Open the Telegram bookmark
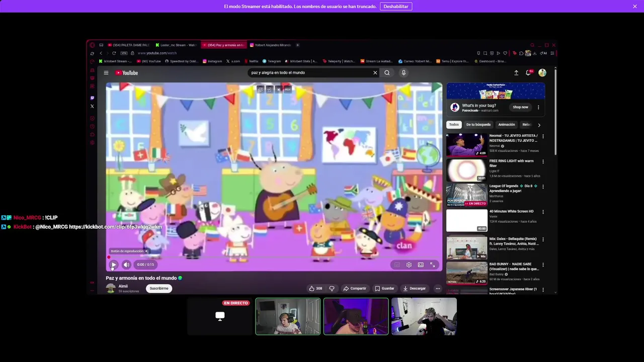The image size is (644, 362). 272,61
